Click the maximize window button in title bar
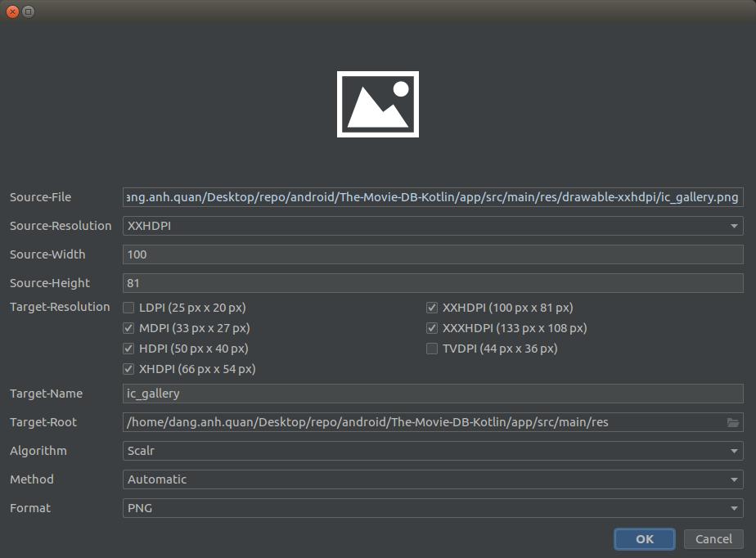Image resolution: width=756 pixels, height=558 pixels. [29, 11]
